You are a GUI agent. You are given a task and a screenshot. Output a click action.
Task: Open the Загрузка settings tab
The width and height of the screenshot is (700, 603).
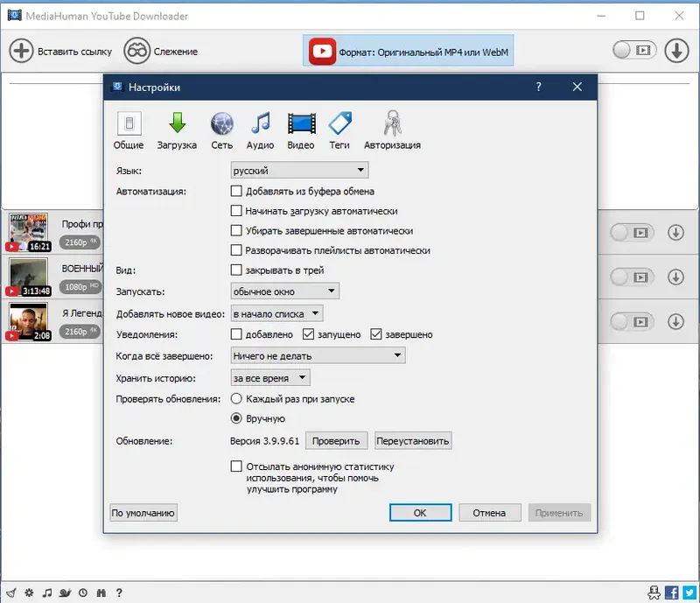[177, 130]
